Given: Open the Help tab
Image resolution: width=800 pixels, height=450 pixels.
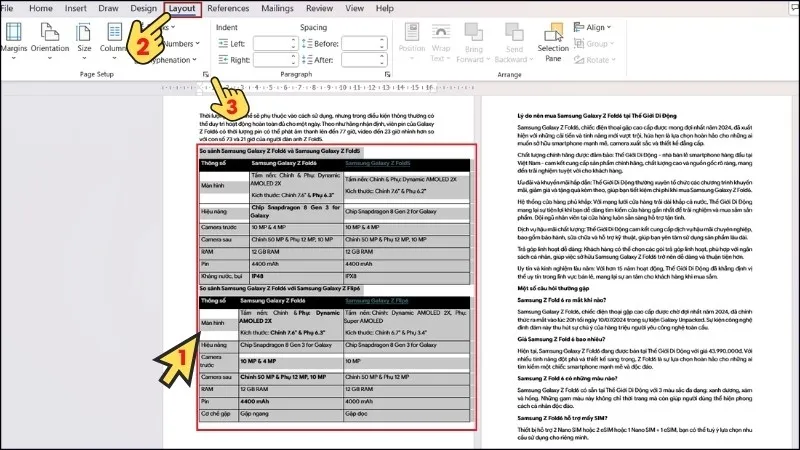Looking at the screenshot, I should point(385,8).
